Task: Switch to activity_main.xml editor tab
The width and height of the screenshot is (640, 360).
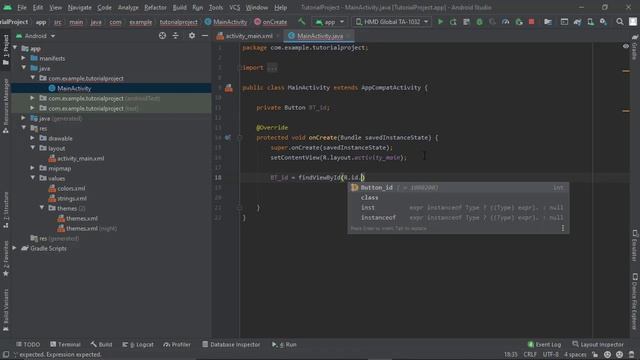Action: point(249,36)
